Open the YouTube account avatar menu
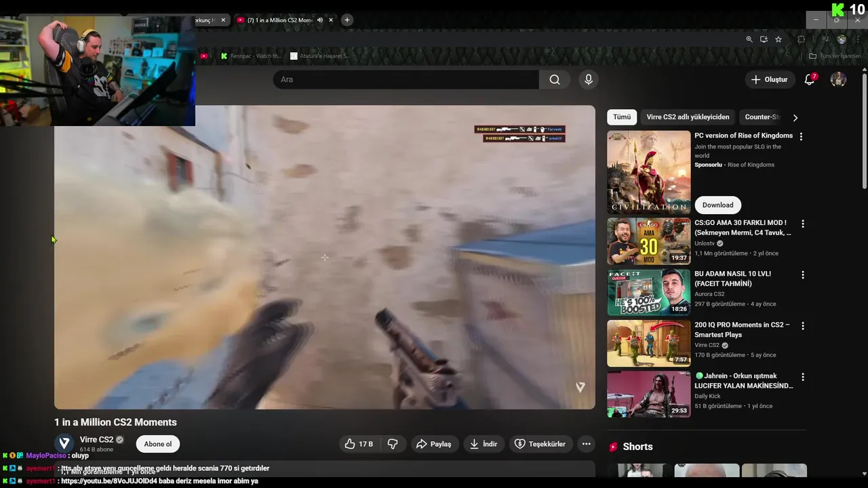The height and width of the screenshot is (488, 868). click(838, 79)
